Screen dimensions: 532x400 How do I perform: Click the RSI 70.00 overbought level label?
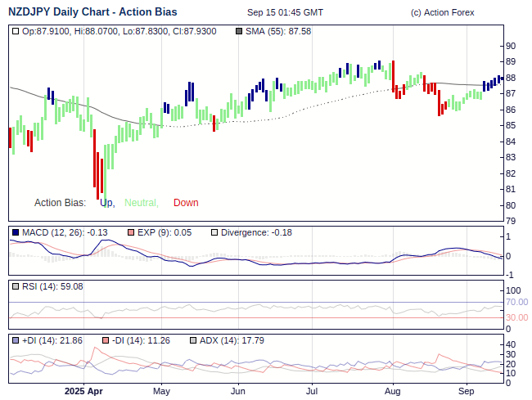(x=516, y=302)
